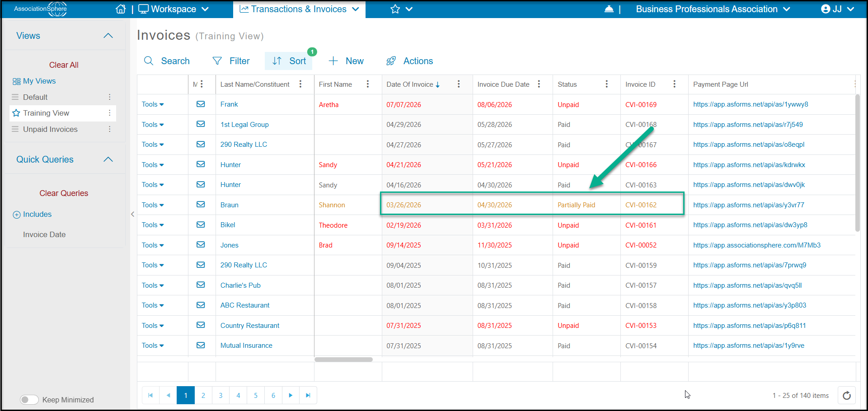868x411 pixels.
Task: Open the rocket Actions menu
Action: point(409,61)
